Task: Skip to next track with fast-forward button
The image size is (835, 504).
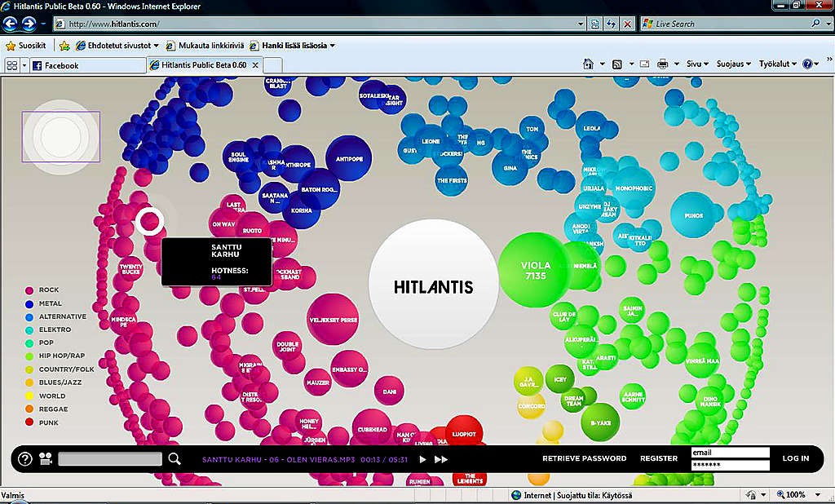Action: tap(441, 459)
